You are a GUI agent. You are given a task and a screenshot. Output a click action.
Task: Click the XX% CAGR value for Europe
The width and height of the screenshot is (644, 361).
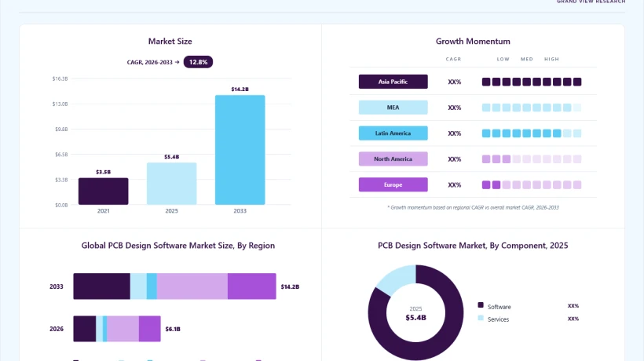455,185
